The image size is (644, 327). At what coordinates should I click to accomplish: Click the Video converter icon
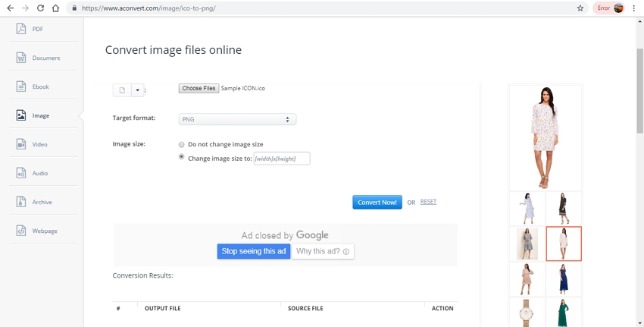point(20,144)
